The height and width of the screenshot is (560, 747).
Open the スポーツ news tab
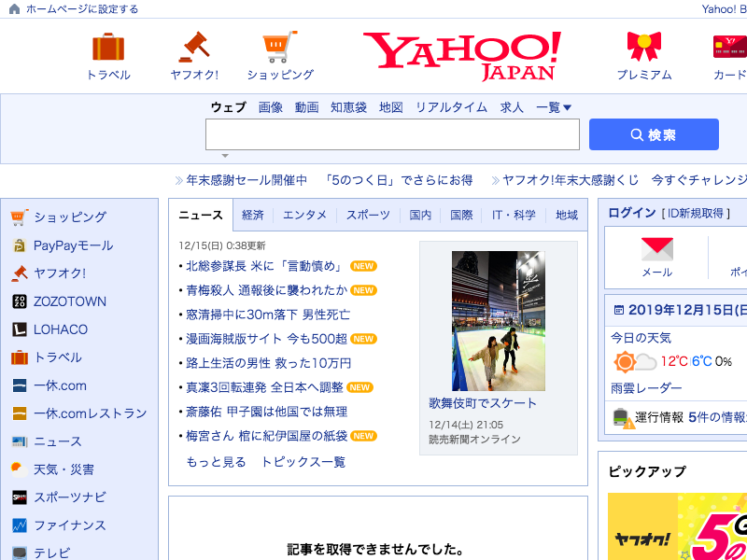368,216
